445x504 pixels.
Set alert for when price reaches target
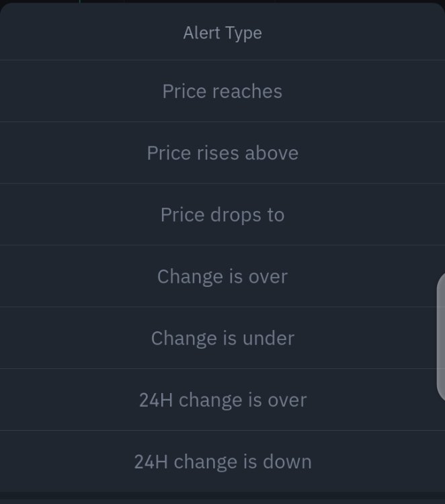pos(222,91)
